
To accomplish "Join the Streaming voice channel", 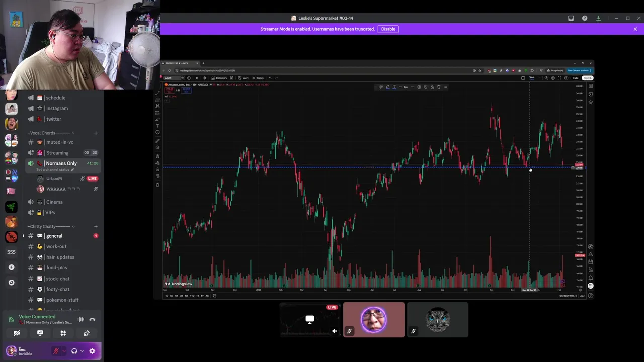I will click(62, 153).
